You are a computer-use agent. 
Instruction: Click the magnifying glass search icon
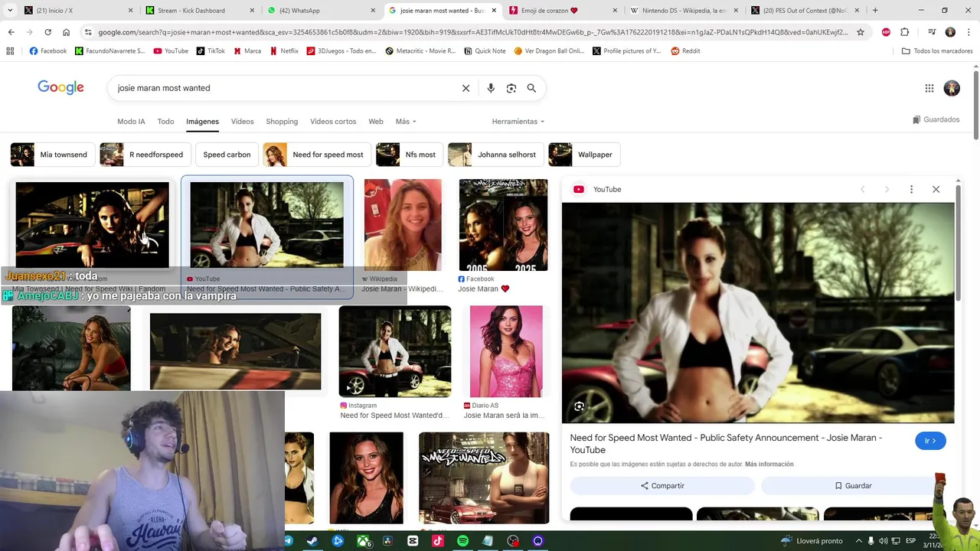pyautogui.click(x=531, y=88)
